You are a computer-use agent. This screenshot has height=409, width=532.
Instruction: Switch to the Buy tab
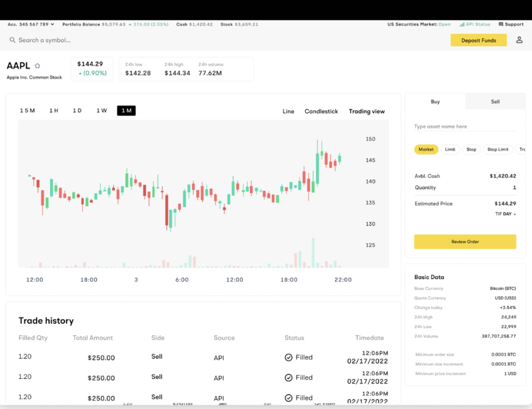435,102
